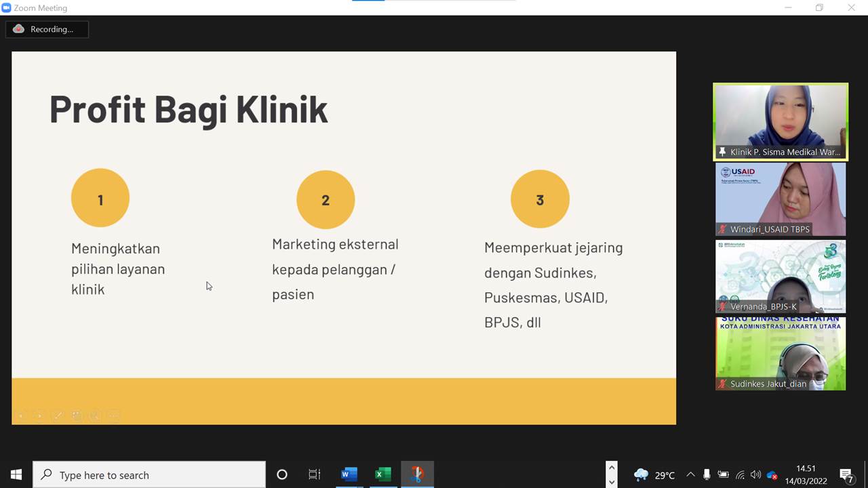This screenshot has height=488, width=868.
Task: Open the notification center with 7 alerts
Action: tap(846, 474)
